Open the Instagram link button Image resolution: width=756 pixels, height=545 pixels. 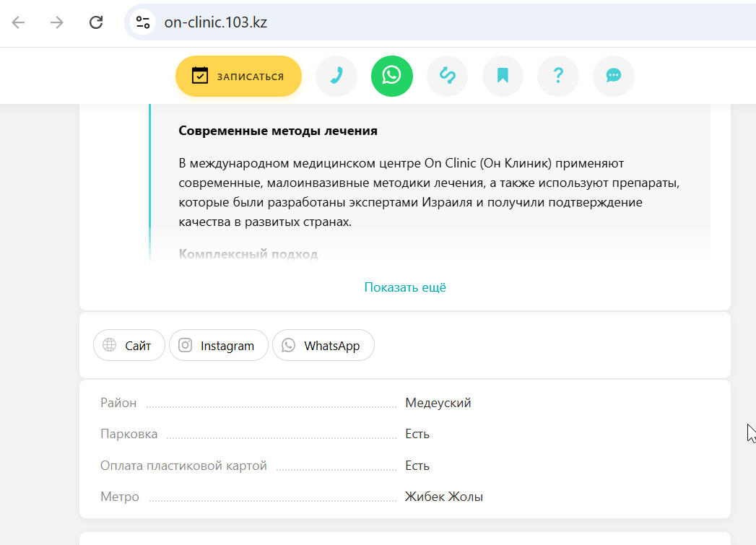pos(218,345)
